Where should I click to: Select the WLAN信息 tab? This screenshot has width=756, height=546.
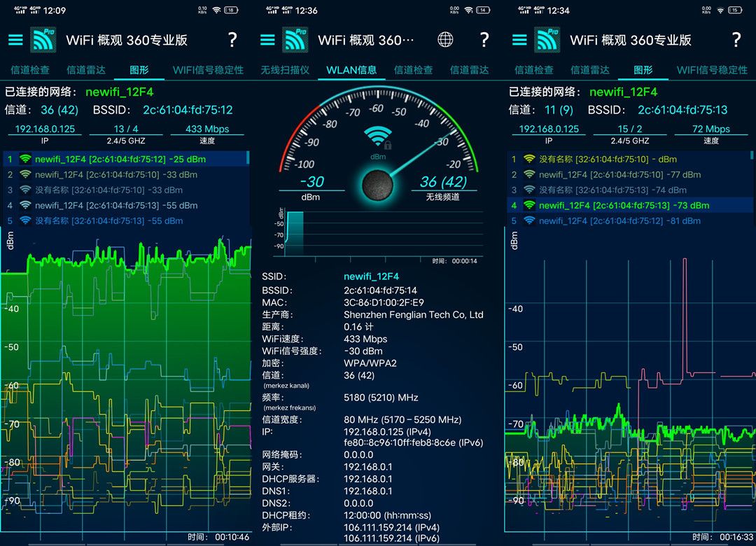[x=351, y=70]
